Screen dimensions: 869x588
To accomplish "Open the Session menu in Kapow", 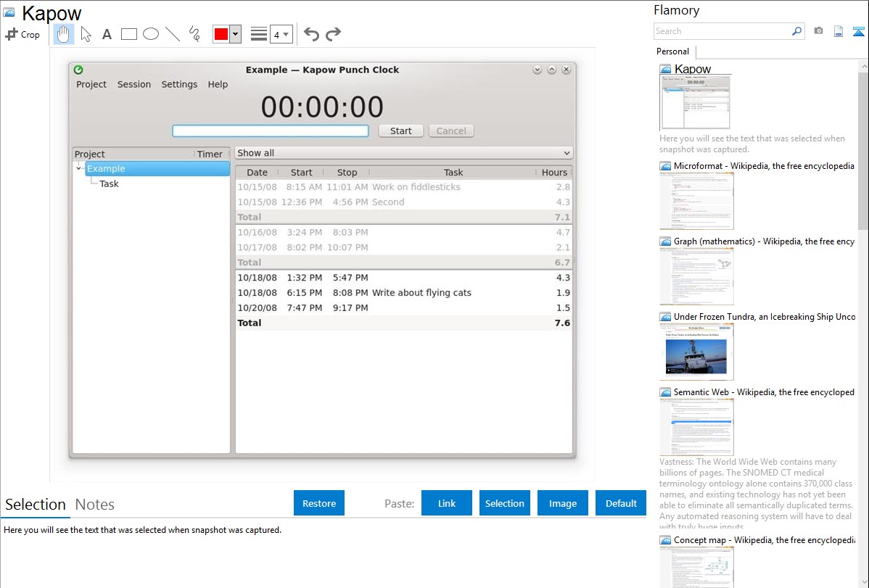I will (x=134, y=84).
